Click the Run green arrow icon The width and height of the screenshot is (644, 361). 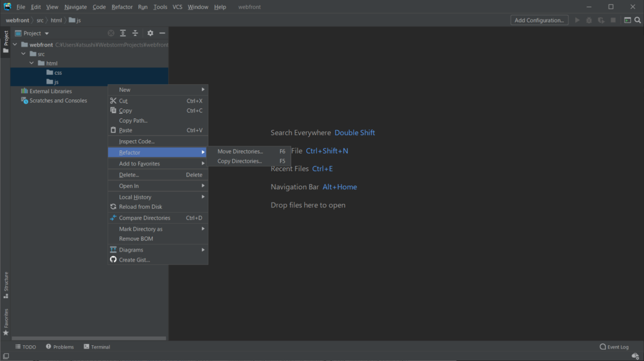coord(577,20)
